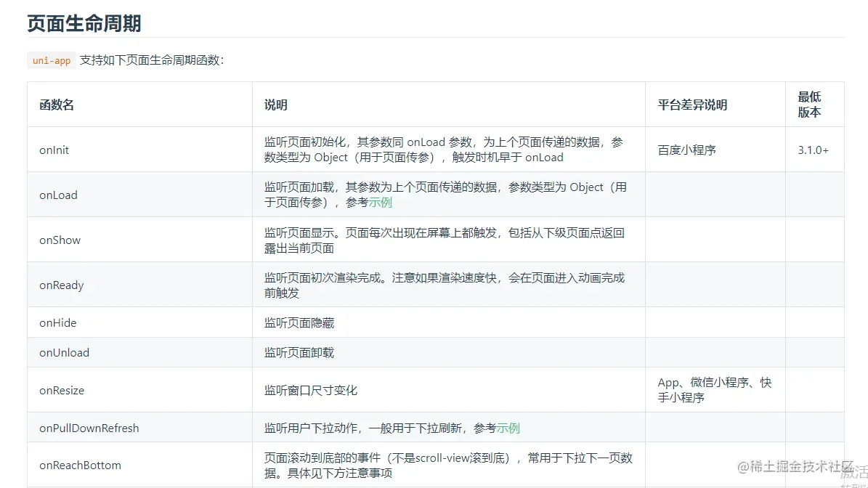Click the 监听页面卸载 description

pos(299,353)
